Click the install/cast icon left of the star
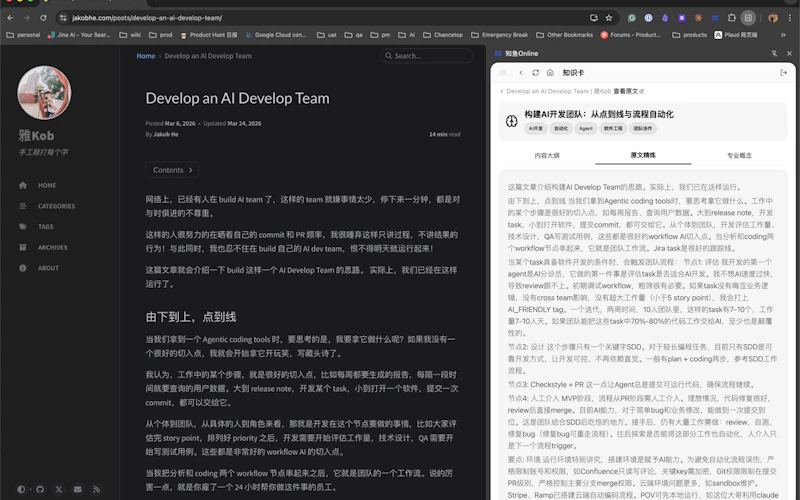The height and width of the screenshot is (500, 800). (594, 18)
